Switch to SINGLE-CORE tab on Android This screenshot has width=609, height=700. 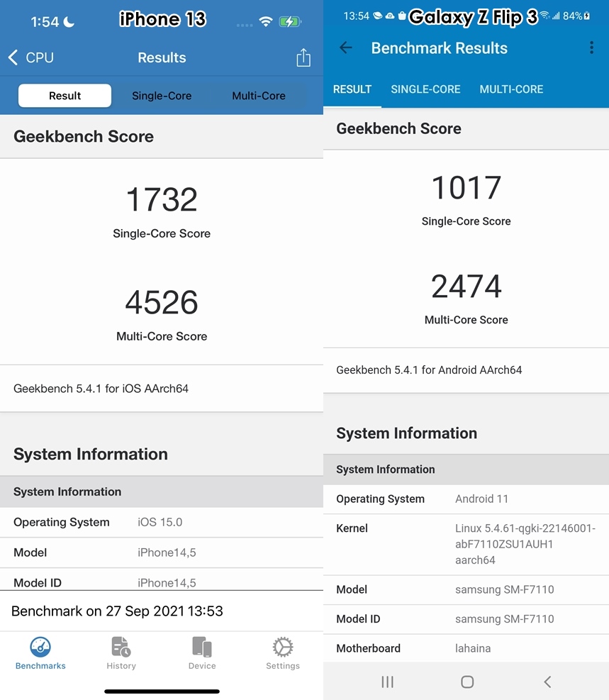[x=425, y=89]
